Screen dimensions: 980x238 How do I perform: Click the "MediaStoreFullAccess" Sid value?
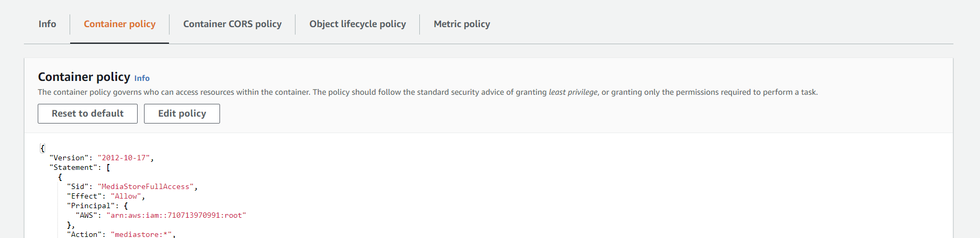(x=146, y=186)
